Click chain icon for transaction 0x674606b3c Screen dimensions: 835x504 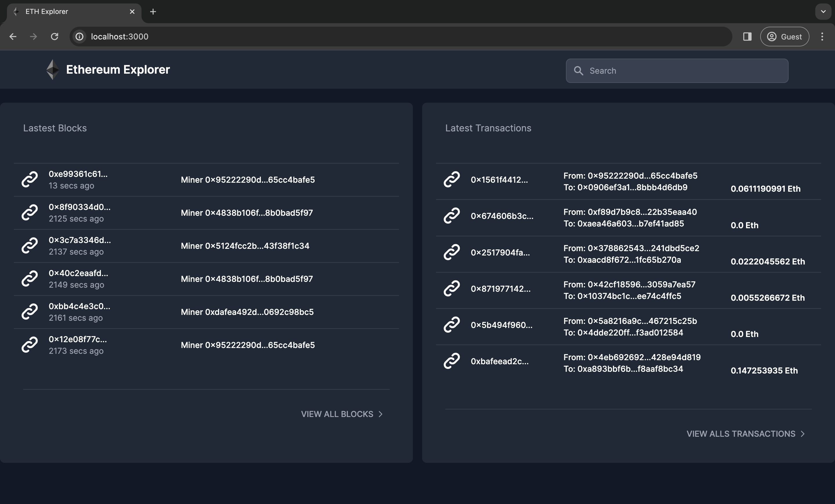[x=452, y=216]
